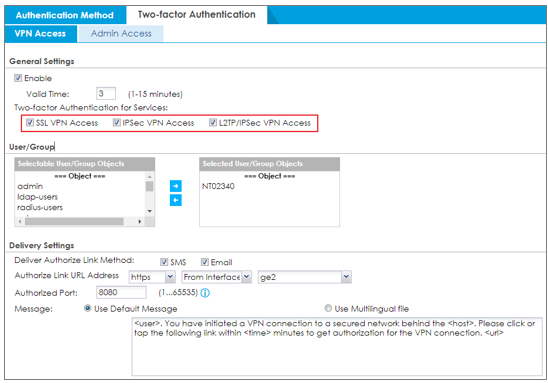Select radius-users in selectable objects list

pos(40,207)
